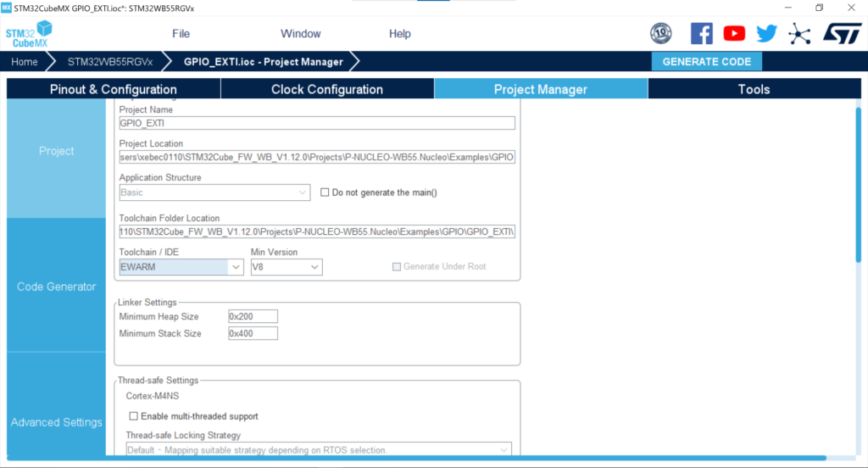This screenshot has width=868, height=468.
Task: Click the GENERATE CODE button
Action: [x=707, y=62]
